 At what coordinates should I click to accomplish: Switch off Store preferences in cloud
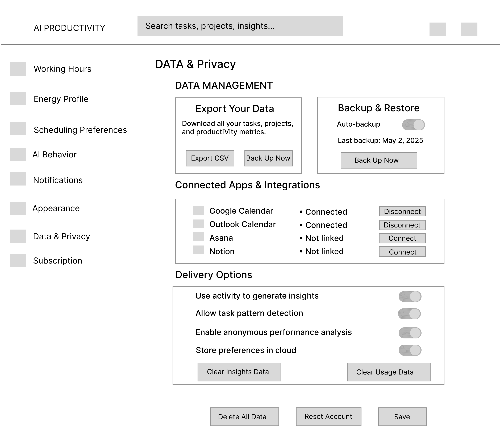(x=410, y=350)
